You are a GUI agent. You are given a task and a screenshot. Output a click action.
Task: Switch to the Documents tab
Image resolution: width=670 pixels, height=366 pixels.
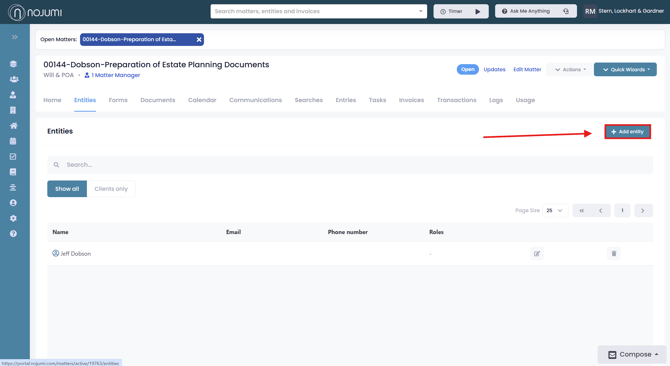(158, 100)
